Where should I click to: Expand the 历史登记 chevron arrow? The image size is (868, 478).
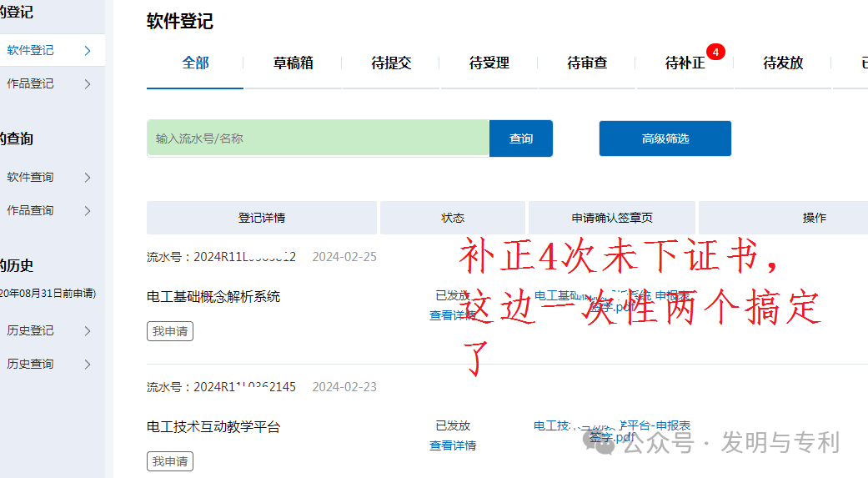pyautogui.click(x=88, y=330)
